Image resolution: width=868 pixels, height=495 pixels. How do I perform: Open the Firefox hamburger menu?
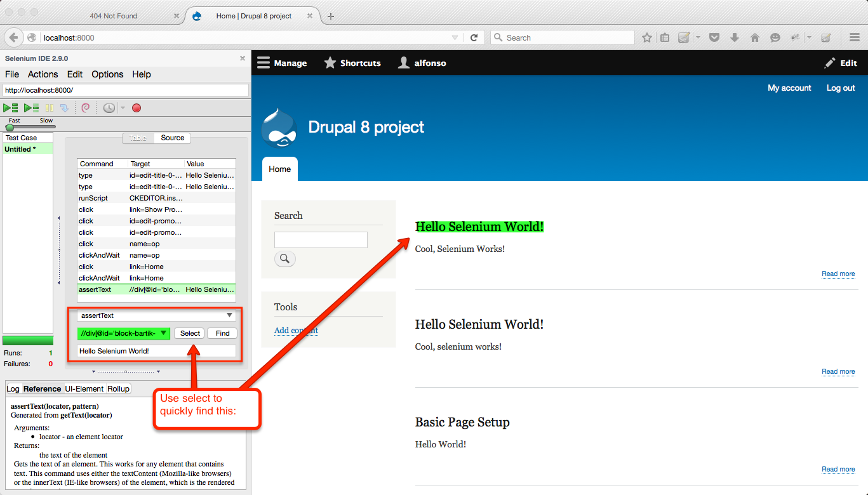tap(855, 37)
